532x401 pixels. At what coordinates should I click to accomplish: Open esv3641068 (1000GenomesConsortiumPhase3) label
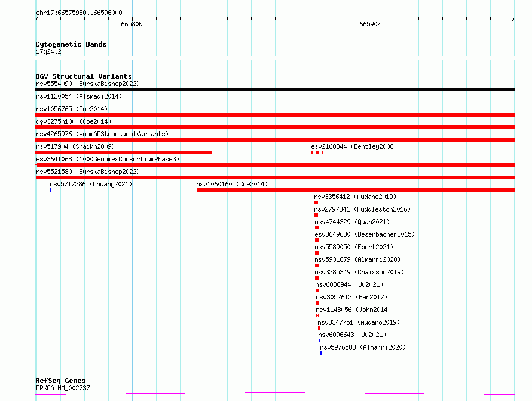[x=108, y=159]
